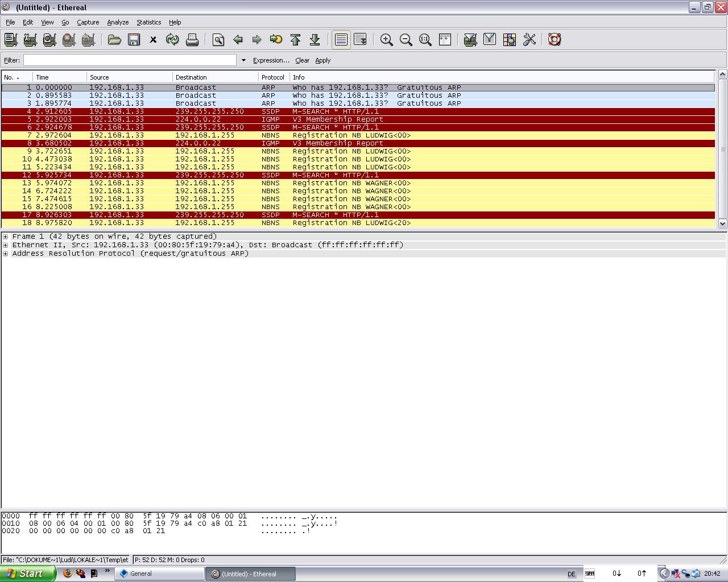
Task: Click the Filter: label button
Action: [12, 60]
